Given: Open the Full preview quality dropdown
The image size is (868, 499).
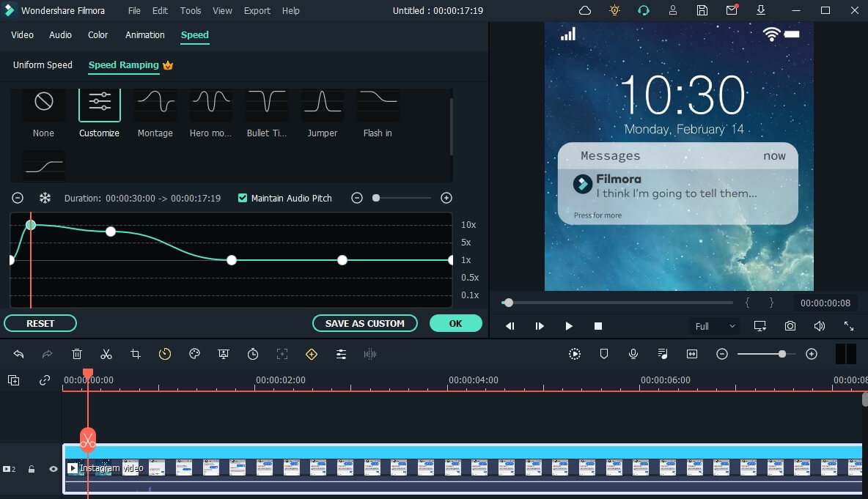Looking at the screenshot, I should click(x=715, y=326).
